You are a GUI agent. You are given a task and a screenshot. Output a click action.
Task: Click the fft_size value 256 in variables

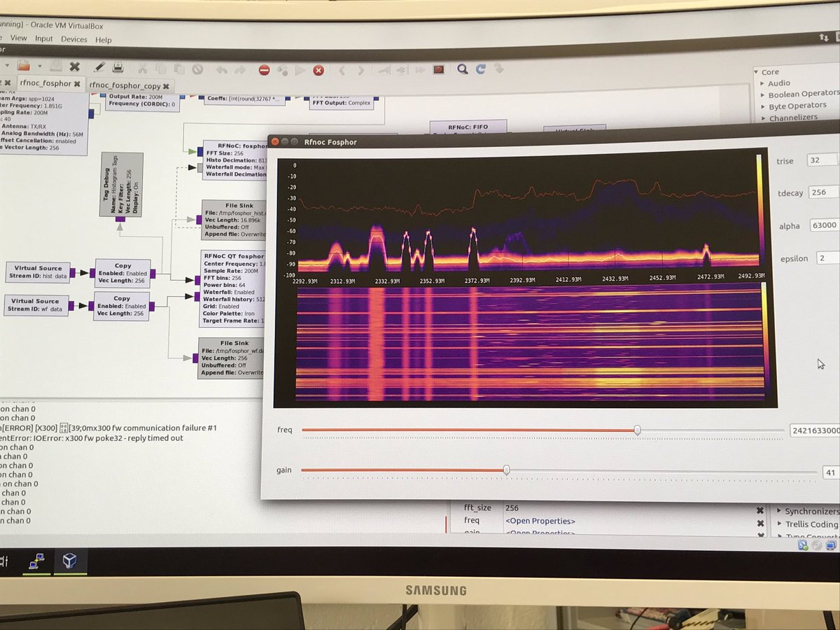[x=512, y=508]
